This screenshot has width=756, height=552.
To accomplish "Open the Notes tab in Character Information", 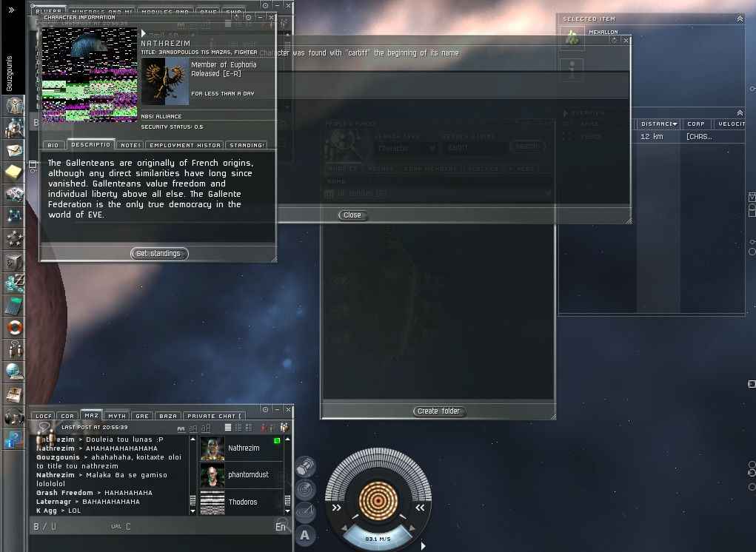I will tap(130, 145).
